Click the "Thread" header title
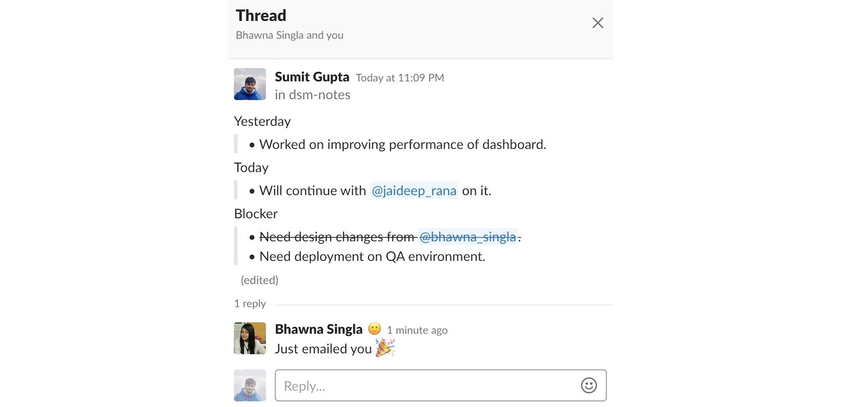This screenshot has height=407, width=868. (261, 15)
